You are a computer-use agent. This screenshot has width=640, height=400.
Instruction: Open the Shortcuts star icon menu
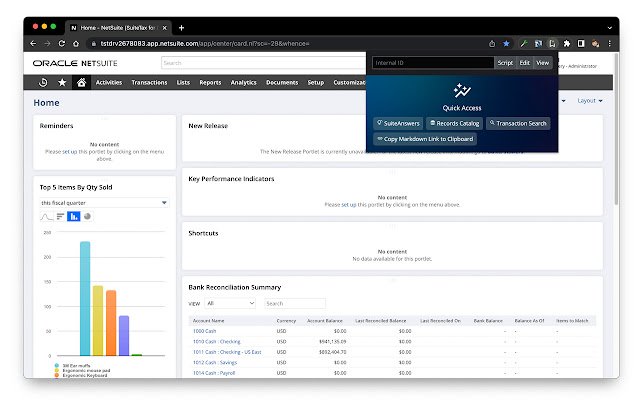pyautogui.click(x=62, y=82)
